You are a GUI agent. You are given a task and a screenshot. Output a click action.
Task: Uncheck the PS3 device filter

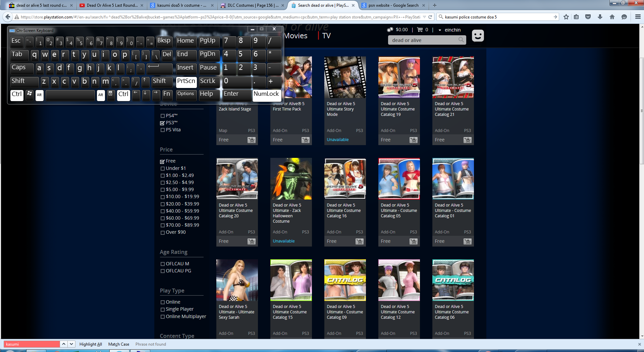click(x=162, y=123)
